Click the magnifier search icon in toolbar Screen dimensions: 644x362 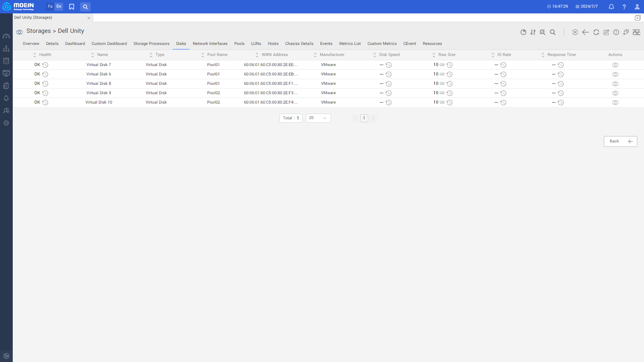[x=553, y=32]
